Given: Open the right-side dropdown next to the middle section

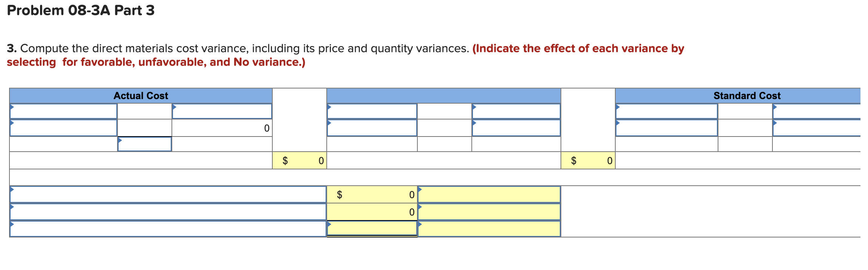Looking at the screenshot, I should point(516,112).
